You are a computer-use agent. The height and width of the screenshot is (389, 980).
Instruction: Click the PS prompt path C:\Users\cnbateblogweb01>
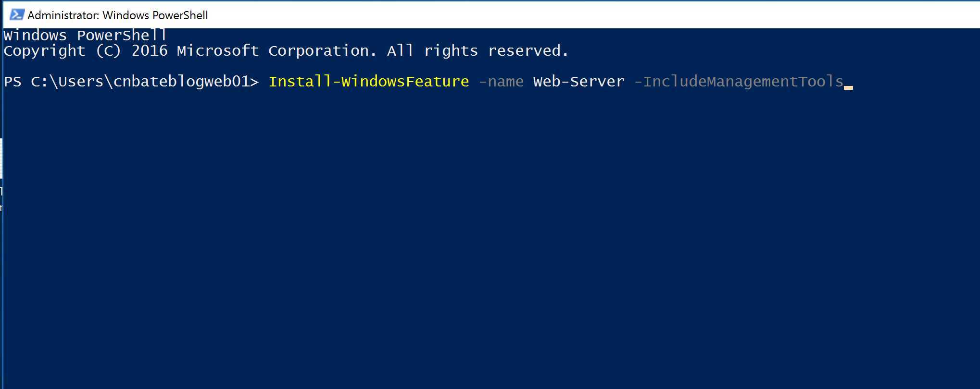pos(145,81)
